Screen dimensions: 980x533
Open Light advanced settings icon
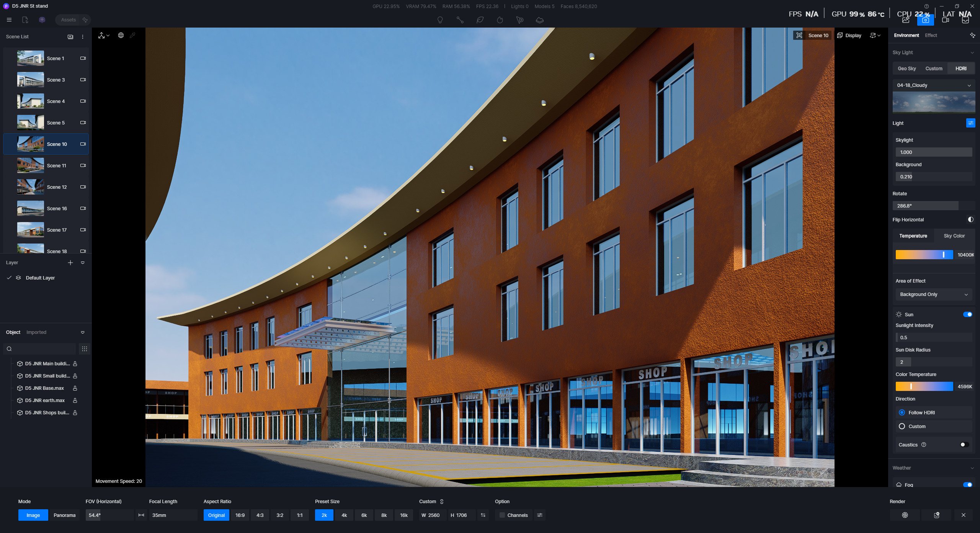pos(971,123)
